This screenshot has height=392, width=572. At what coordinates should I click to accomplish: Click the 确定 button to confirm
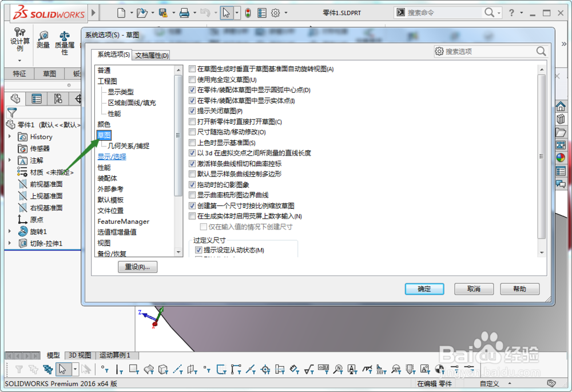click(424, 289)
